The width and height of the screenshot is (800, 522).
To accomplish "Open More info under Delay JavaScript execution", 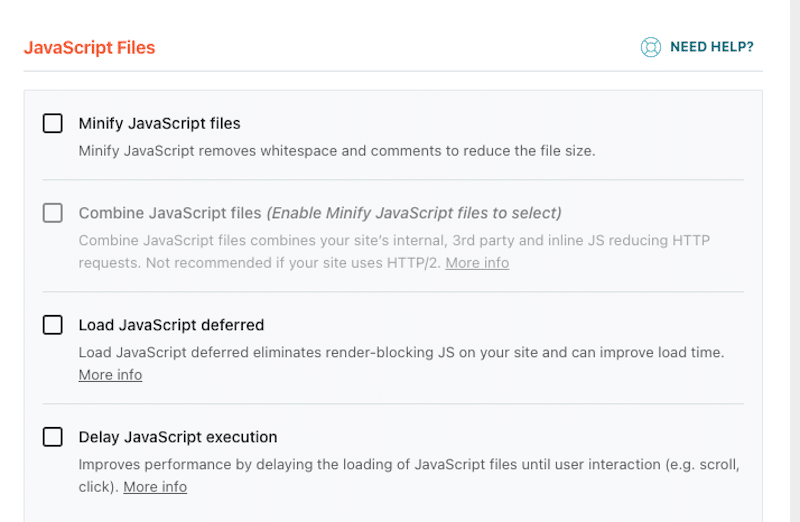I will click(155, 487).
